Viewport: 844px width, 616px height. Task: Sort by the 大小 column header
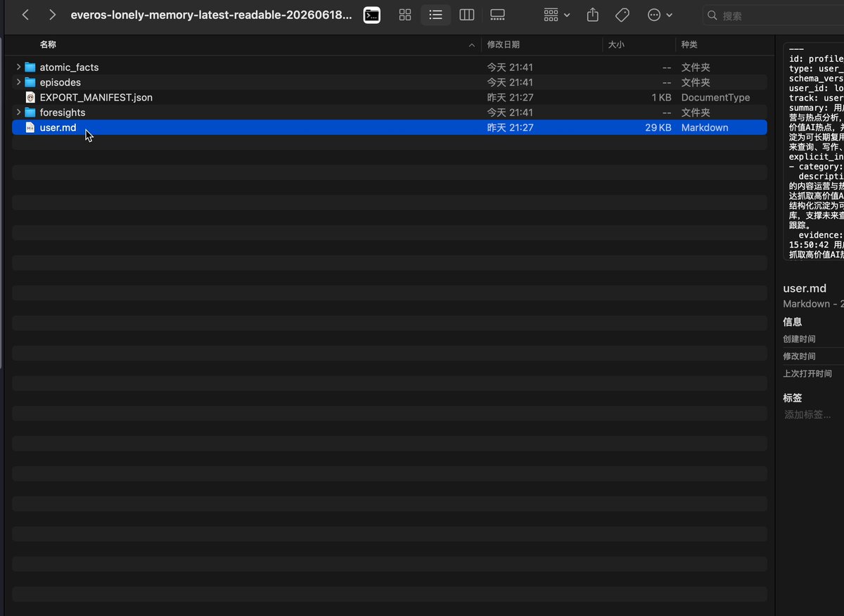click(x=616, y=44)
